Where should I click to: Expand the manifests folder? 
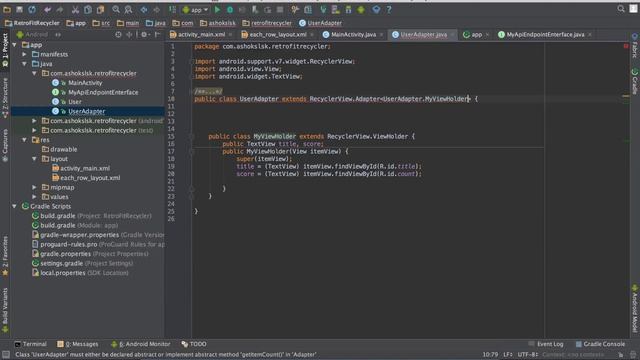coord(24,54)
